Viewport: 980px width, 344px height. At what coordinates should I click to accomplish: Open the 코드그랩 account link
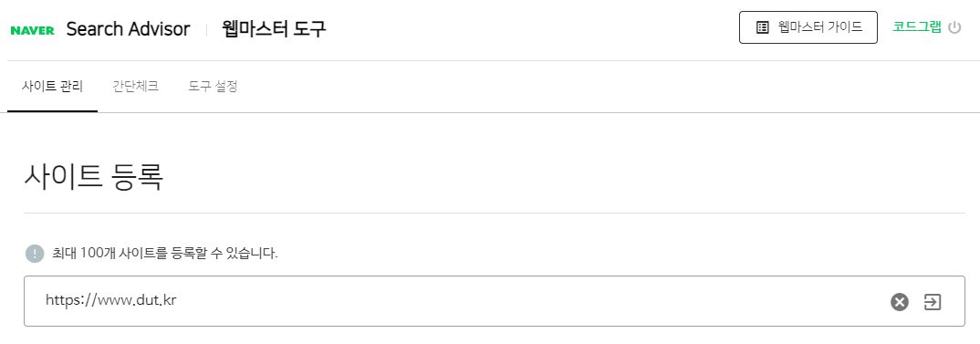[x=917, y=26]
